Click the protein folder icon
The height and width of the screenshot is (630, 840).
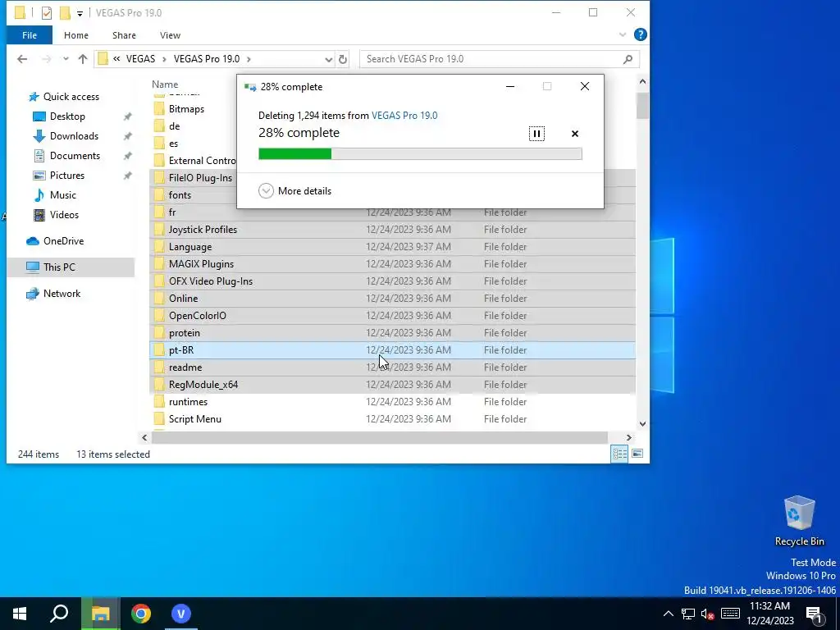pyautogui.click(x=159, y=333)
